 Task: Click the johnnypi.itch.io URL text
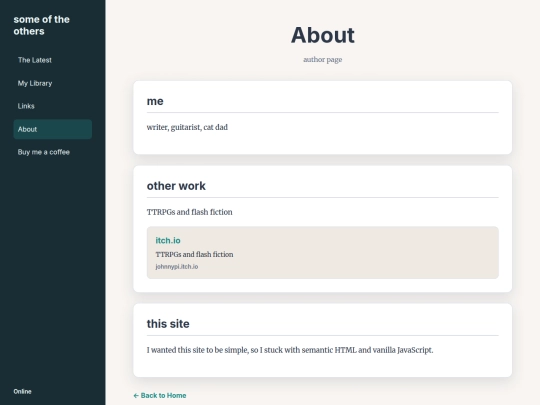pyautogui.click(x=177, y=267)
